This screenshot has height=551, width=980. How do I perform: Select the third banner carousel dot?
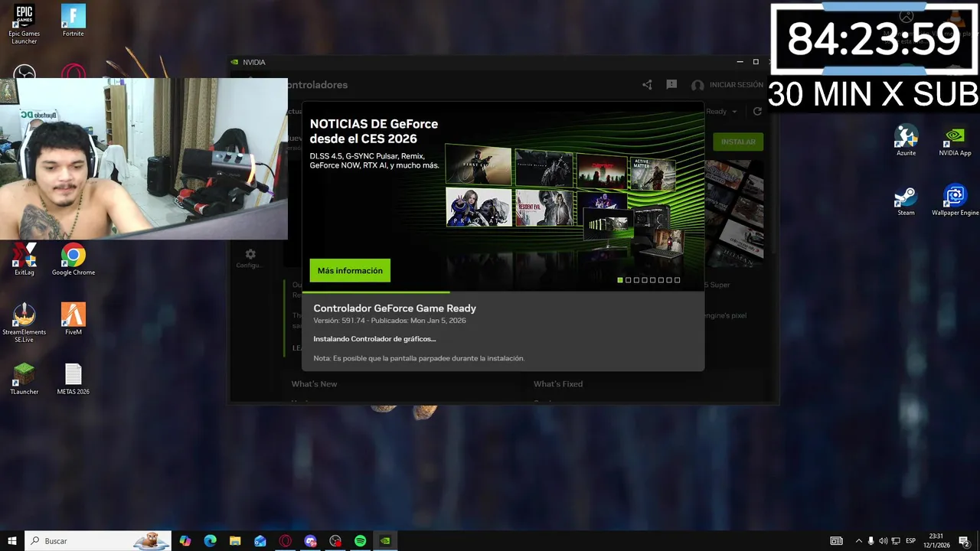pos(636,280)
